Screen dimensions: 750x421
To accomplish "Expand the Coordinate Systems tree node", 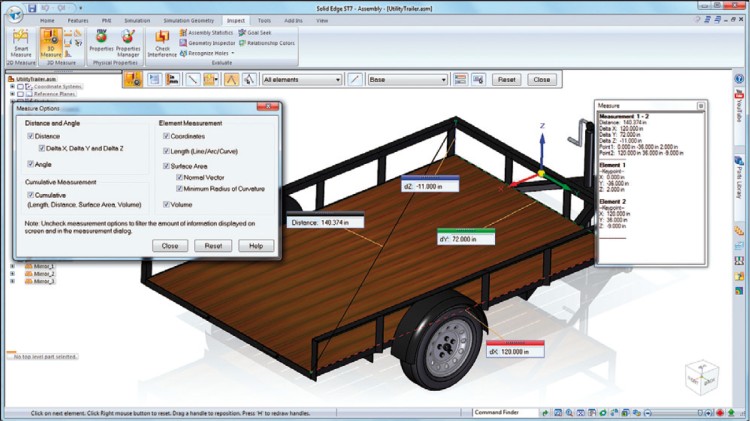I will coord(11,87).
